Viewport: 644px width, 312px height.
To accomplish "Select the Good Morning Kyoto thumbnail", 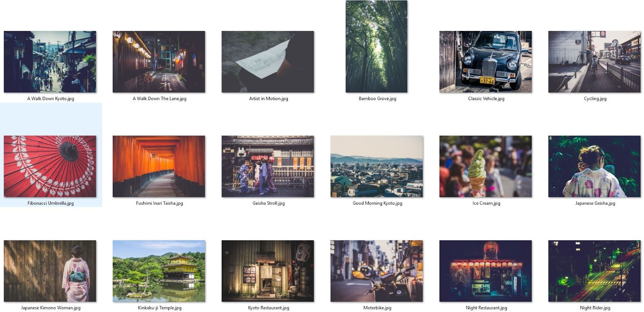I will point(377,166).
